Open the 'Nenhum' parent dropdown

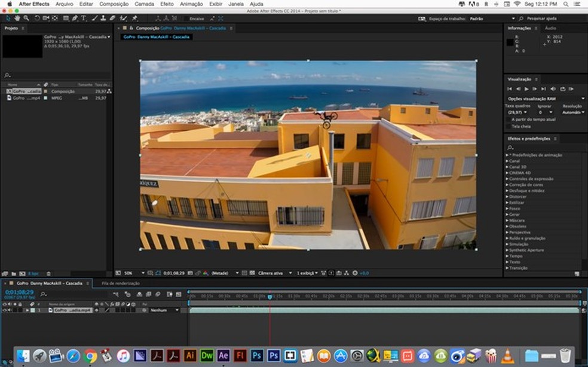pos(164,310)
